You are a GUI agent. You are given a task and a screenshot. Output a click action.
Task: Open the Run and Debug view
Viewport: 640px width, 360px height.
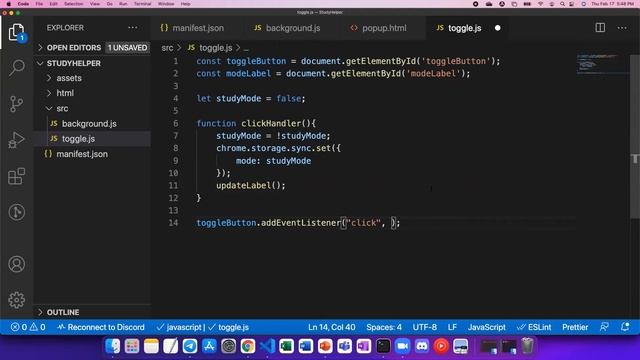pyautogui.click(x=16, y=140)
